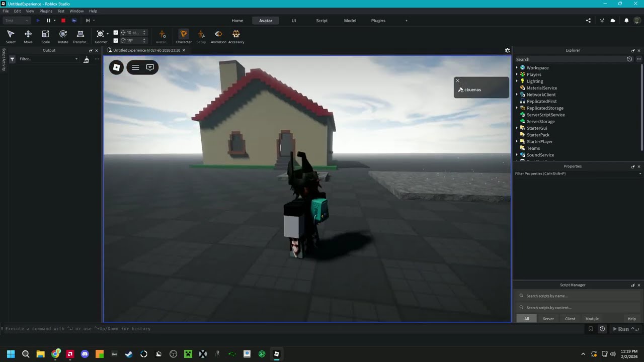The height and width of the screenshot is (362, 644).
Task: Expand the Workspace tree node
Action: 517,68
